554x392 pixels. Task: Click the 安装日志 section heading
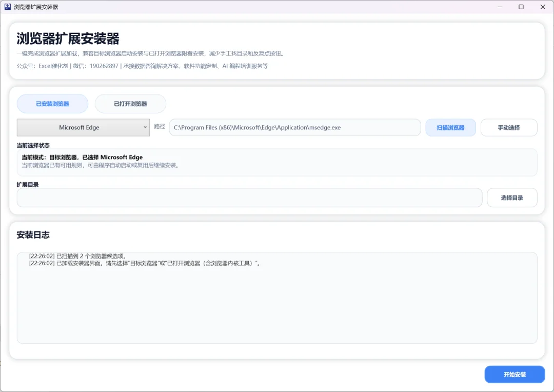[x=33, y=235]
